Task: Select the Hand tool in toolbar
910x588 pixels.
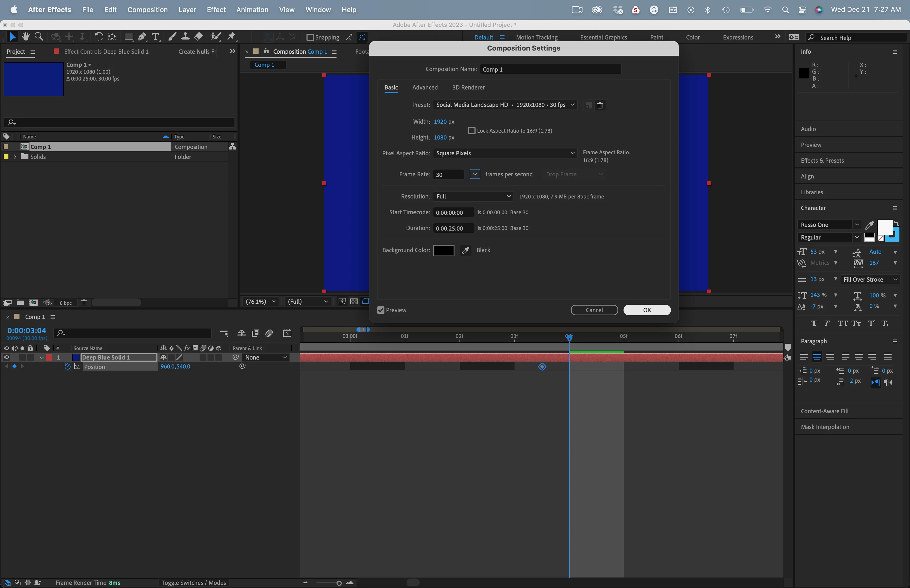Action: click(26, 37)
